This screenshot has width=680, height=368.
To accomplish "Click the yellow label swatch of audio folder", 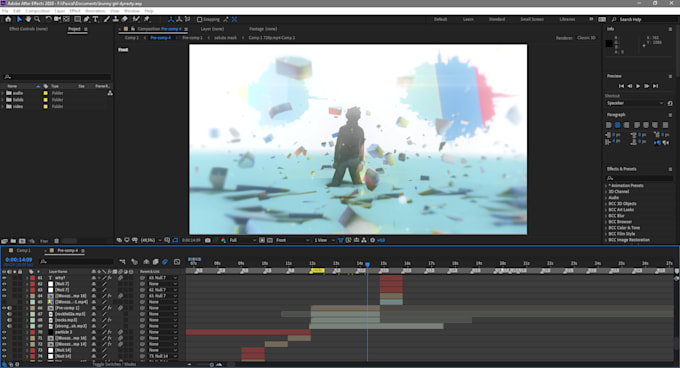I will point(45,93).
